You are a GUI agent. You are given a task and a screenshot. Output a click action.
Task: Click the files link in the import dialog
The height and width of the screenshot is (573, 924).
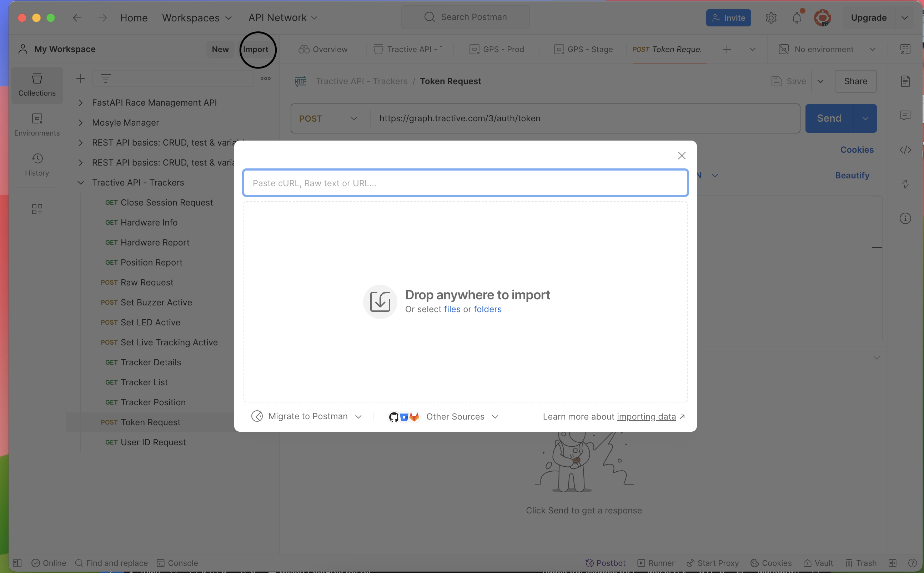coord(452,309)
